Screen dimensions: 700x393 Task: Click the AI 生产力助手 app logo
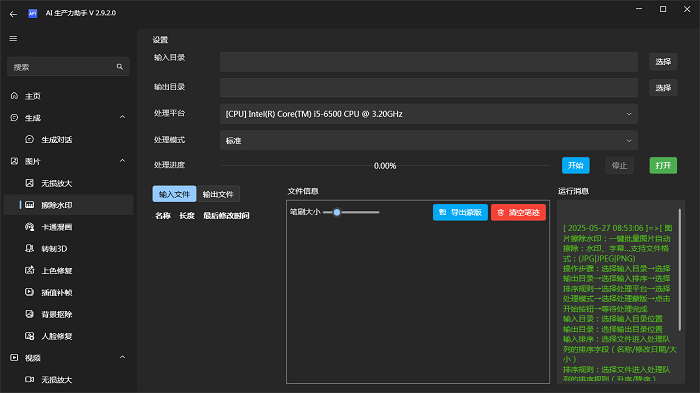[33, 13]
